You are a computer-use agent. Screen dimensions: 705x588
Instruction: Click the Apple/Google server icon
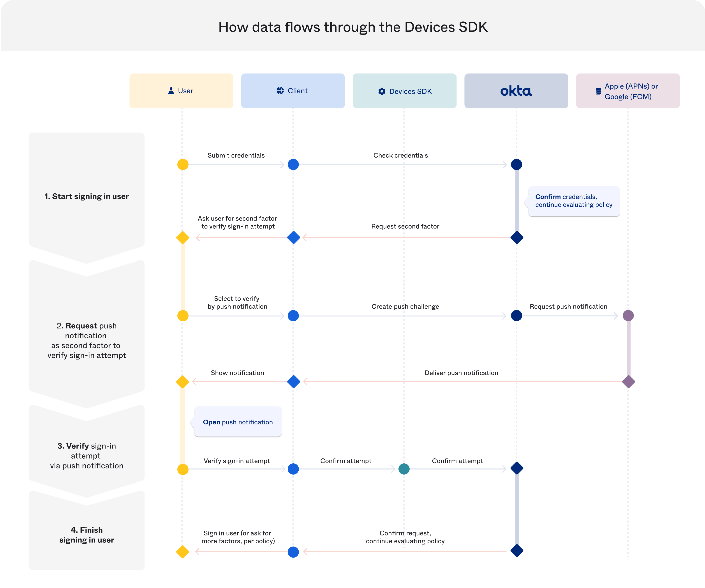tap(598, 91)
